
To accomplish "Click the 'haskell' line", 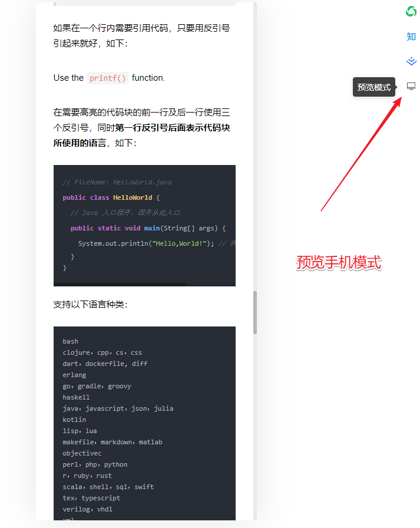I will coord(76,397).
